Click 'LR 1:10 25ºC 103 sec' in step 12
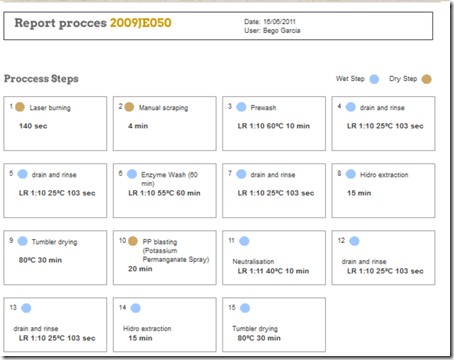Screen dimensions: 454x360 click(385, 271)
